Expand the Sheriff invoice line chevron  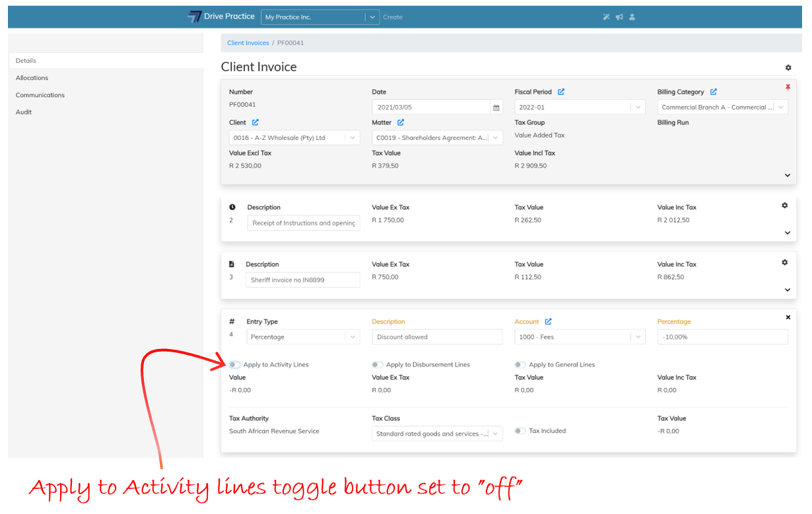(788, 290)
